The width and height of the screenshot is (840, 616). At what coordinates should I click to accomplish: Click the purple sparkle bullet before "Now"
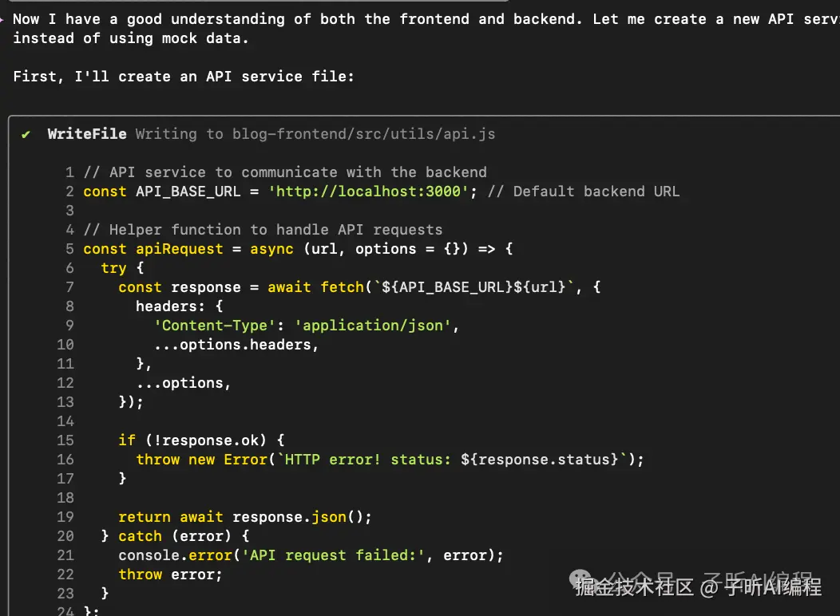click(x=4, y=18)
